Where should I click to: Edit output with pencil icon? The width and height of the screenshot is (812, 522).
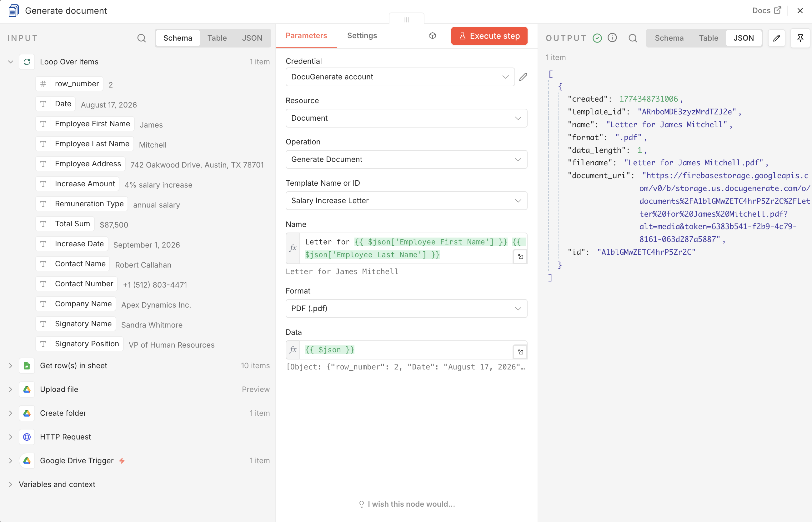(776, 38)
